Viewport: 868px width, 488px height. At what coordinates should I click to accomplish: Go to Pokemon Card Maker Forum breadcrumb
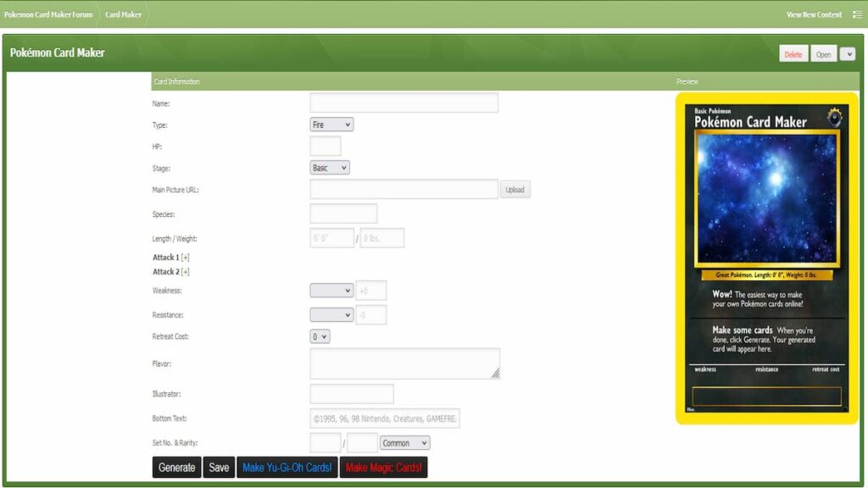click(x=48, y=14)
